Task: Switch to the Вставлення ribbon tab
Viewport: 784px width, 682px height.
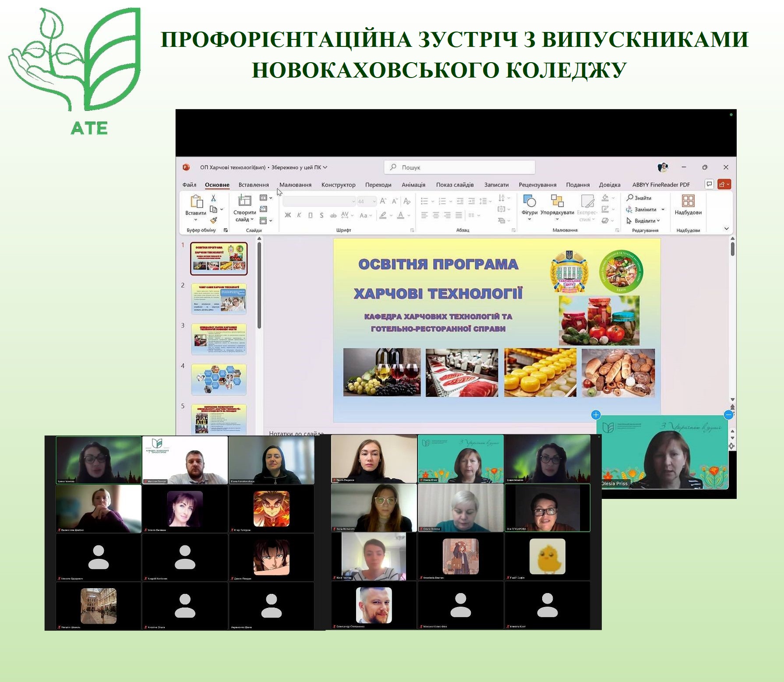Action: pyautogui.click(x=254, y=184)
